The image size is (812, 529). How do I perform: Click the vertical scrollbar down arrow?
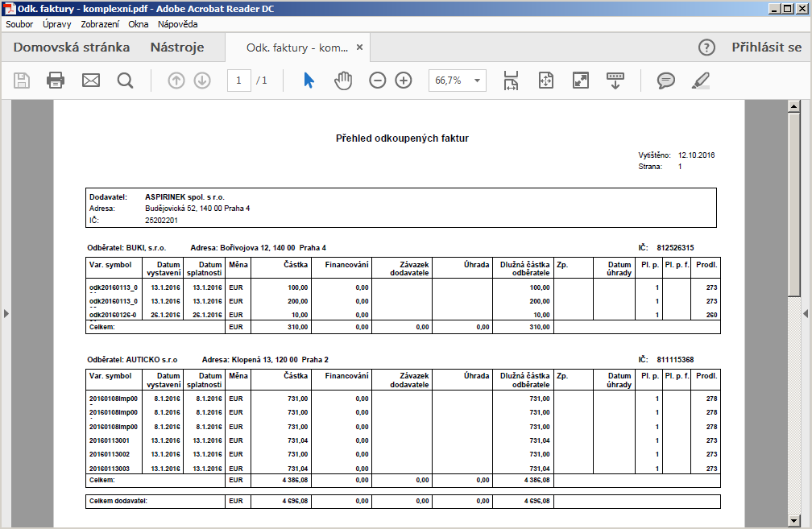tap(794, 521)
